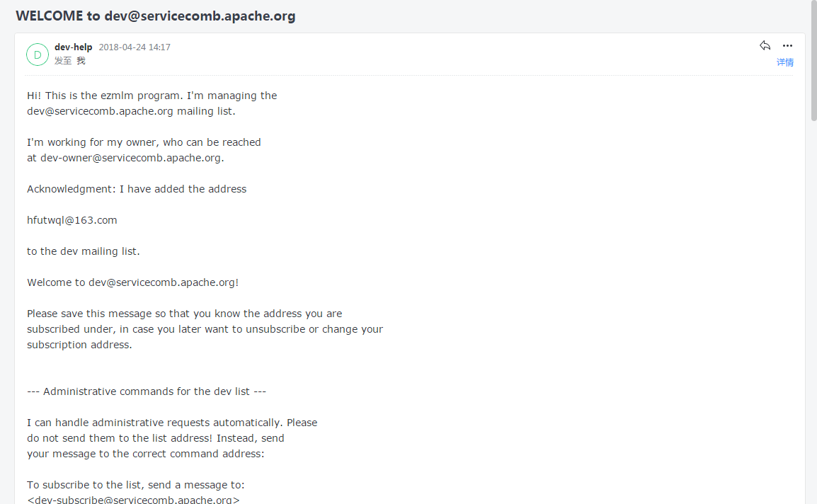Screen dimensions: 817x504
Task: Click the WELCOME subject title
Action: click(155, 16)
